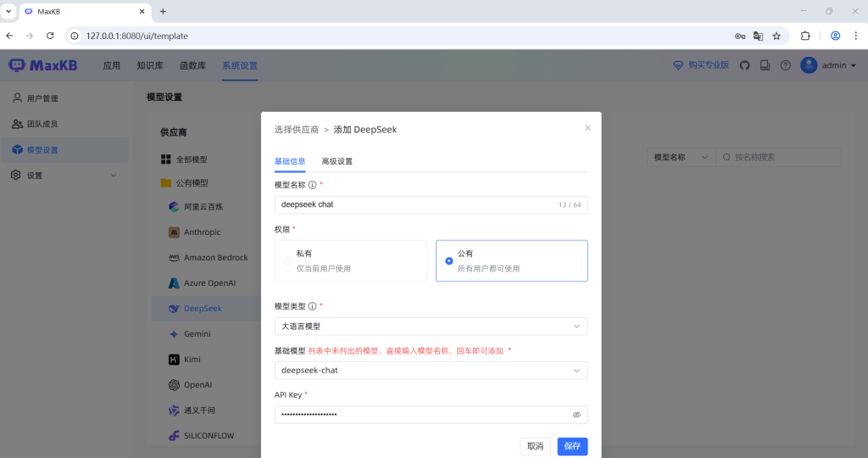This screenshot has height=458, width=868.
Task: Click the 保存 button
Action: pos(572,446)
